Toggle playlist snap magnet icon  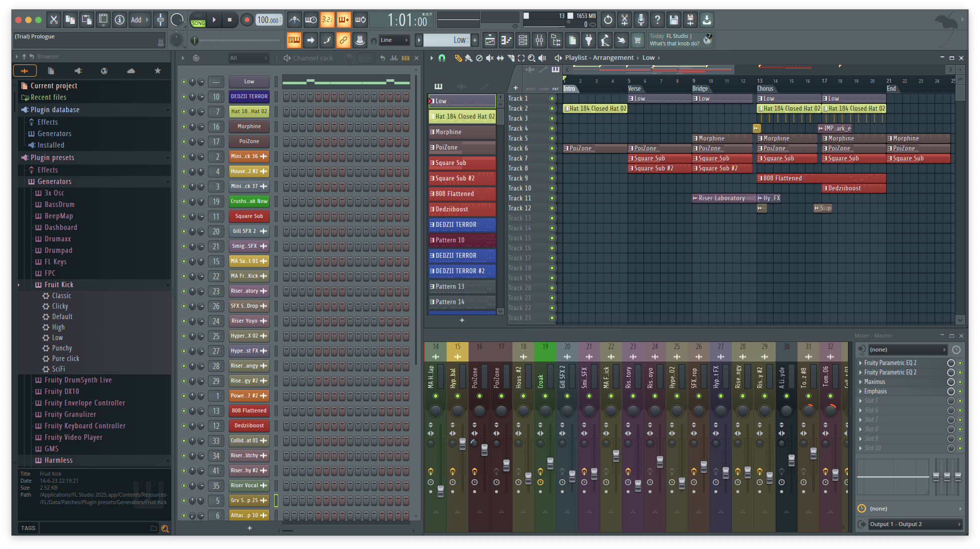coord(442,58)
